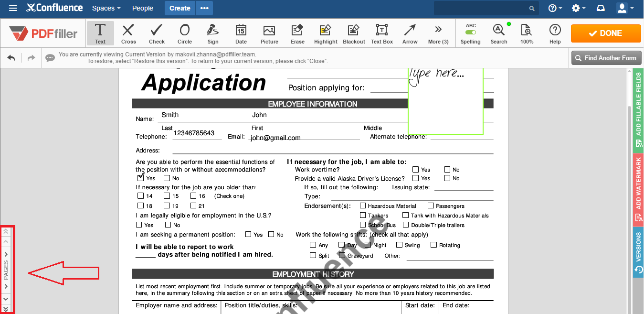
Task: Toggle the Spelling check switch
Action: click(x=471, y=32)
